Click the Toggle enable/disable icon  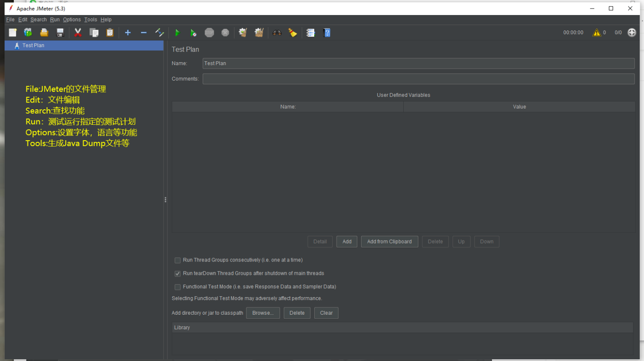160,33
